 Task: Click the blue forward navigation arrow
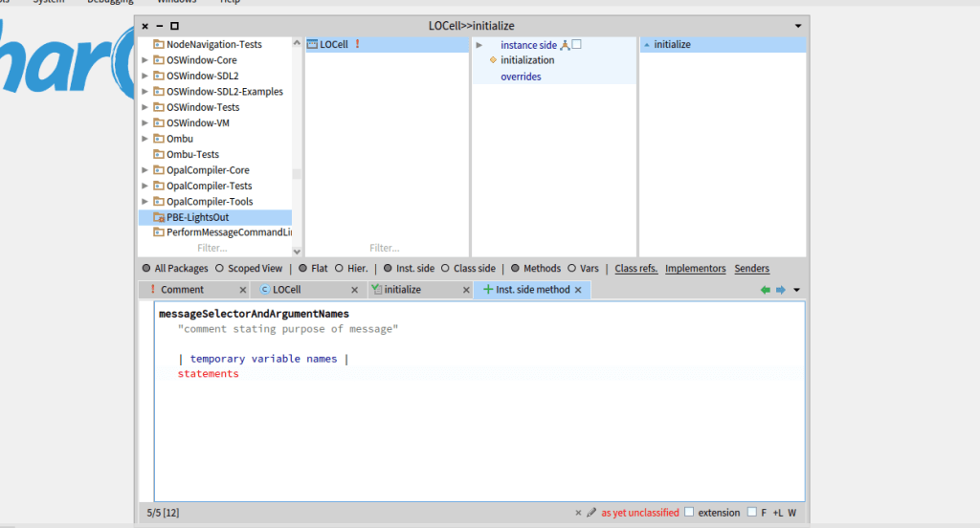click(x=780, y=290)
